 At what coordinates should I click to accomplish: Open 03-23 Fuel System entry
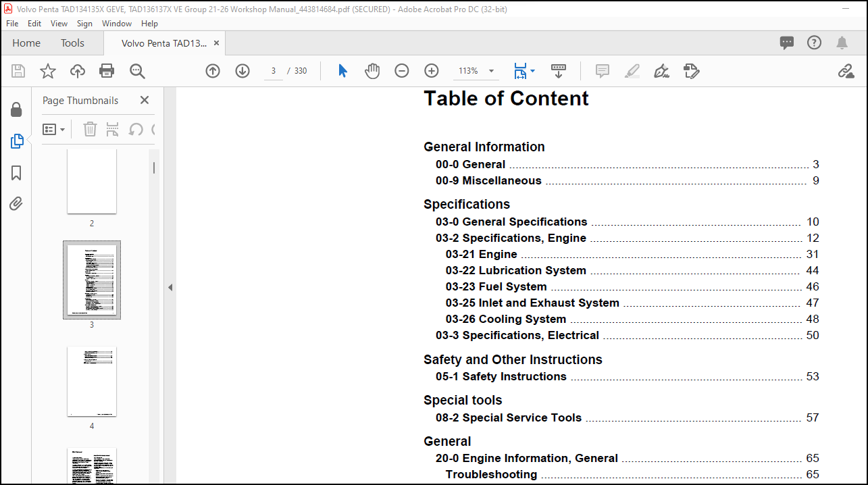point(632,286)
